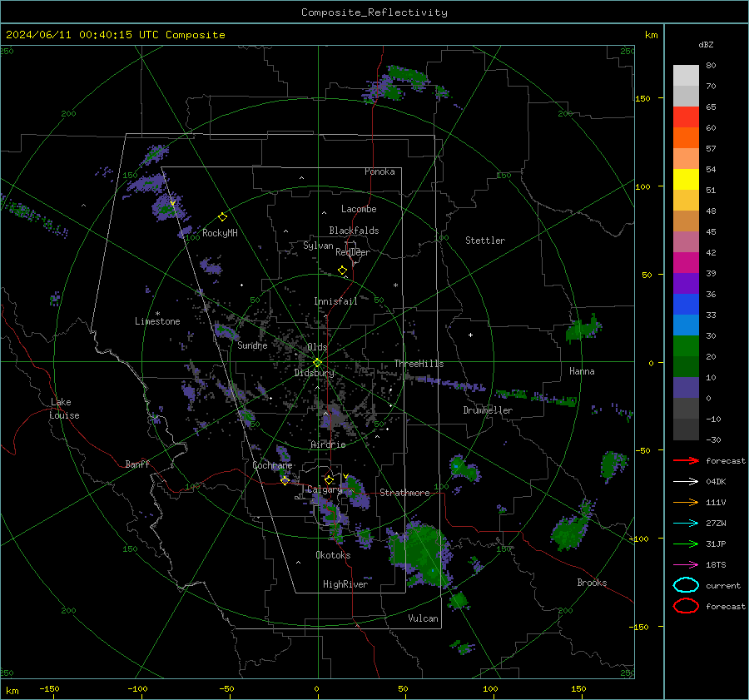Select the Brooks label
749x700 pixels.
592,583
